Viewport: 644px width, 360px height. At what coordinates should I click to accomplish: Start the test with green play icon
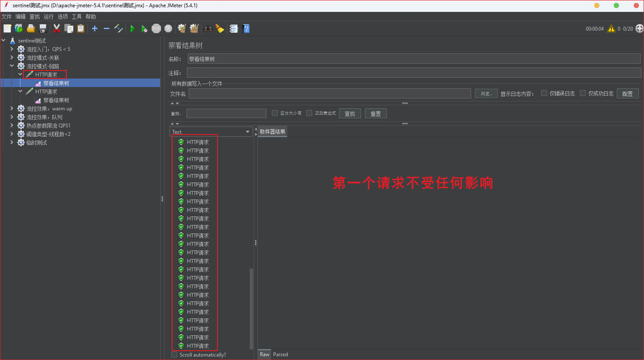tap(132, 28)
